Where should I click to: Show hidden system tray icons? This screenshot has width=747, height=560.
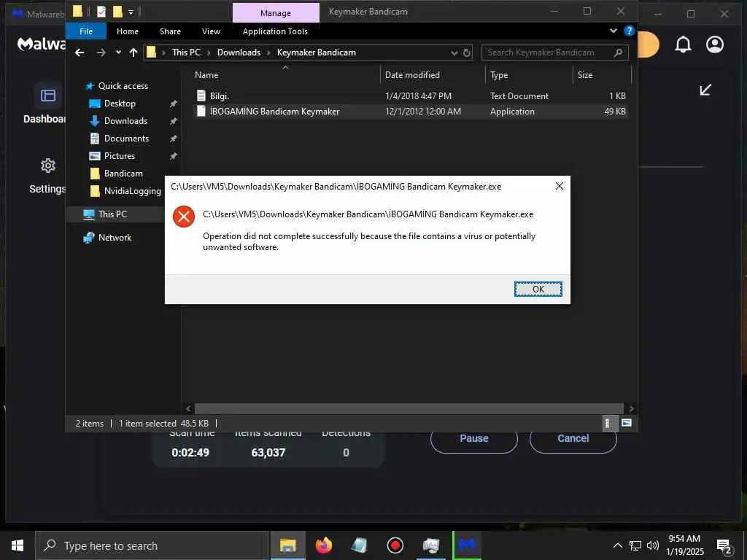point(617,545)
